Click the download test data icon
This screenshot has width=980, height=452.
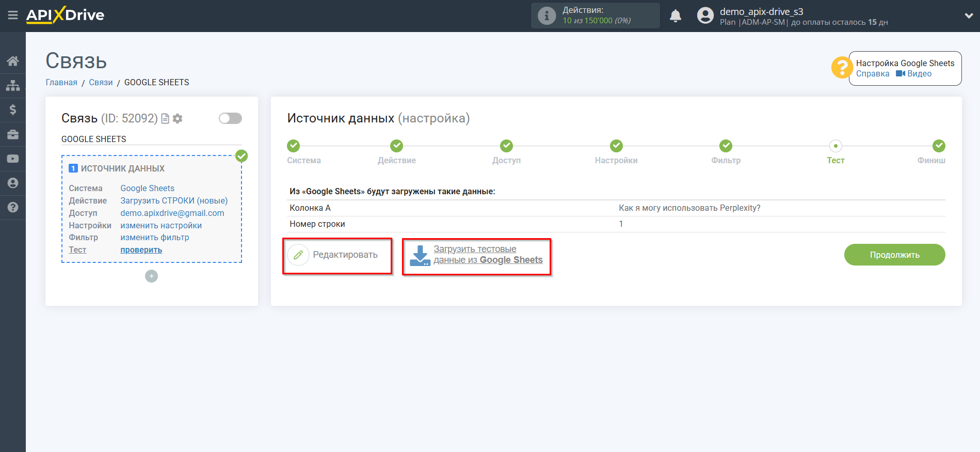click(x=420, y=256)
